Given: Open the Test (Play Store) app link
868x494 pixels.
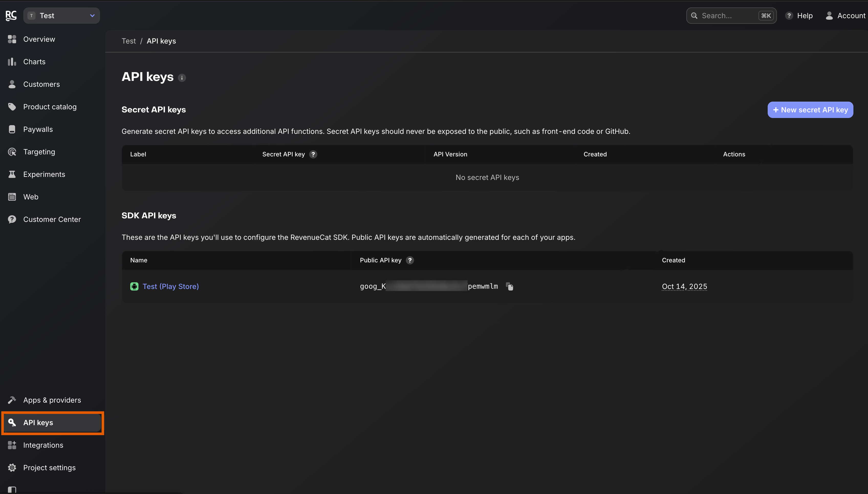Looking at the screenshot, I should 170,286.
